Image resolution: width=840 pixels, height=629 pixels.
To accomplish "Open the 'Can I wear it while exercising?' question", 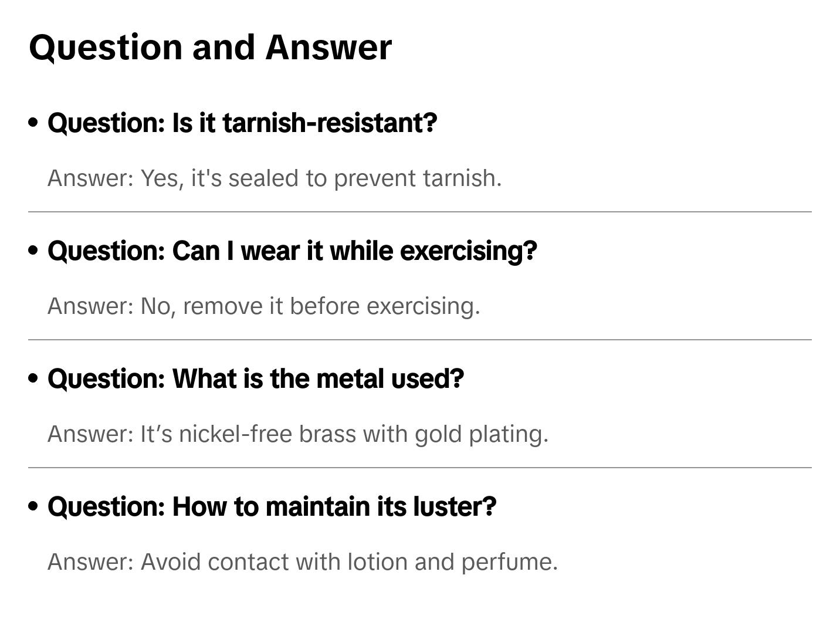I will click(292, 251).
